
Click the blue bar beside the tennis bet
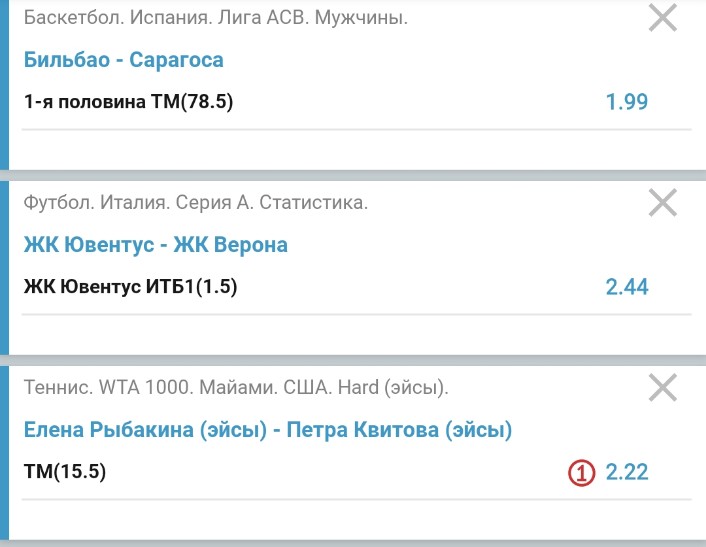pos(4,455)
